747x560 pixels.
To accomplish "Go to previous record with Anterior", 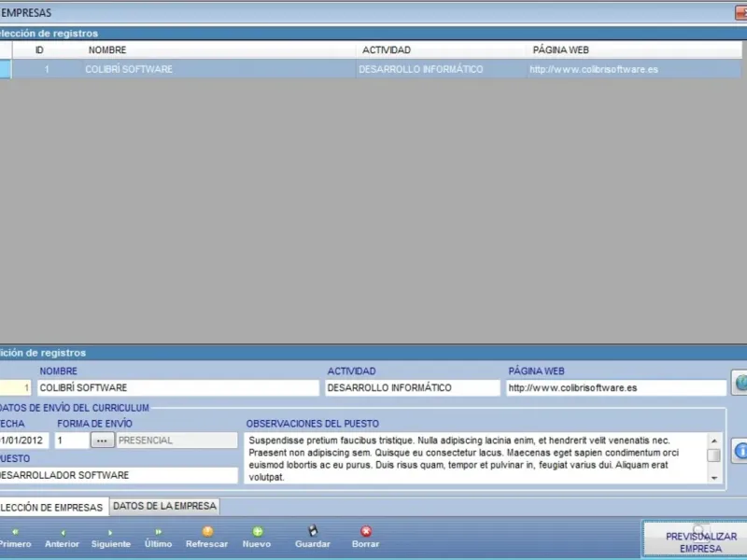I will point(62,538).
